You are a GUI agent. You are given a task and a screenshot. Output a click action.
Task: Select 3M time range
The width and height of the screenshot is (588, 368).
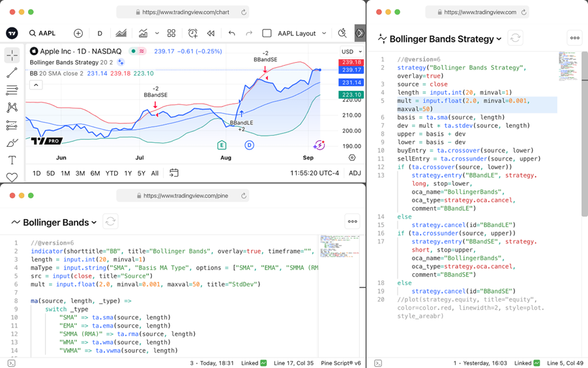tap(80, 173)
